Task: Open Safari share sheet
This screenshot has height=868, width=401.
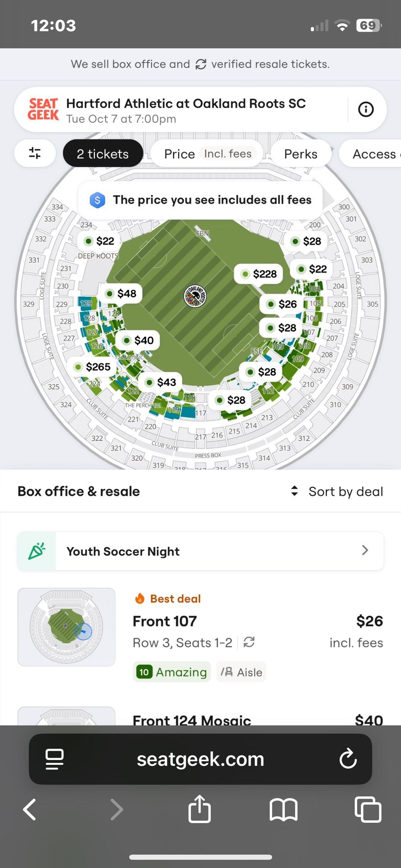Action: (x=200, y=809)
